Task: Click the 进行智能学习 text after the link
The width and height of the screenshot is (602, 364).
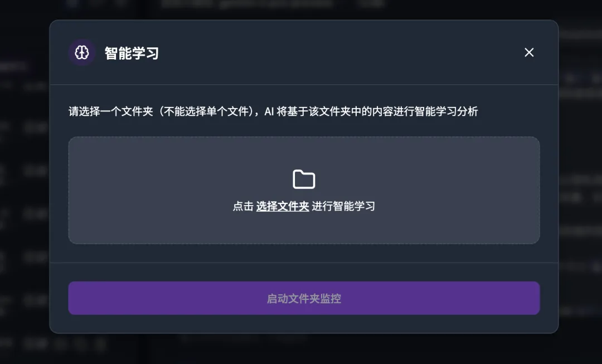Action: tap(343, 206)
